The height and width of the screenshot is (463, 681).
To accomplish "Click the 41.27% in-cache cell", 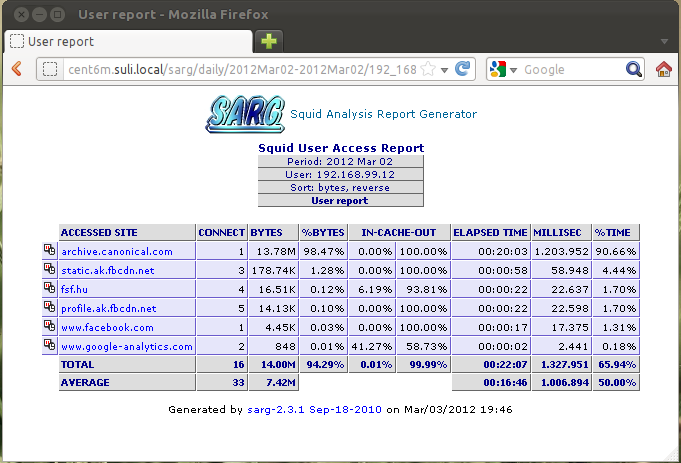I will pos(372,347).
